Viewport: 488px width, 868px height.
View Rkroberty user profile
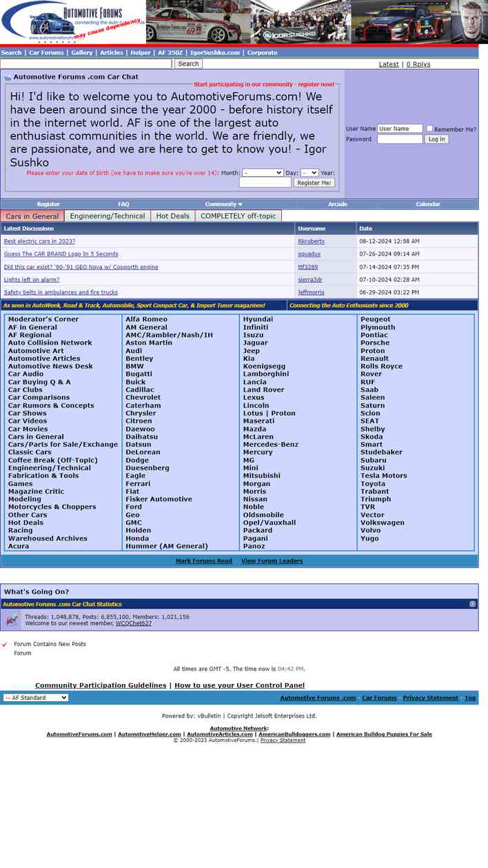(311, 241)
